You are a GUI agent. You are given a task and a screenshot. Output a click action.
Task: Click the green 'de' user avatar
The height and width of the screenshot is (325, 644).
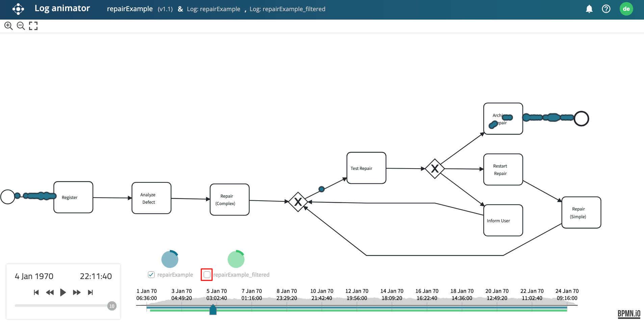pyautogui.click(x=626, y=9)
